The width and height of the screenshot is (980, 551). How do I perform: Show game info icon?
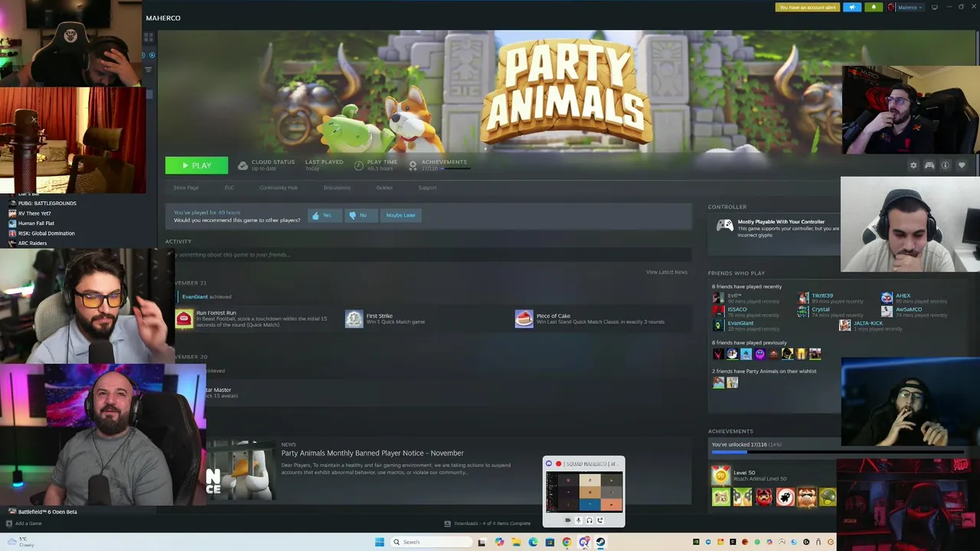pyautogui.click(x=946, y=165)
